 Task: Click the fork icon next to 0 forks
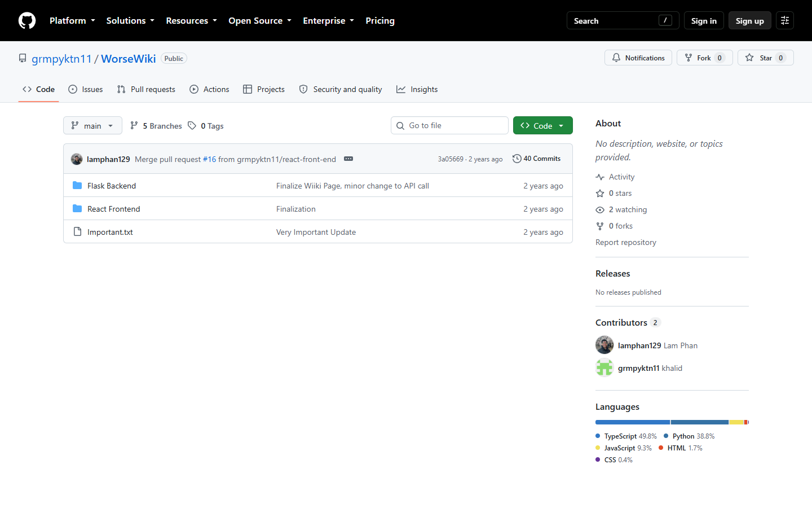coord(600,226)
